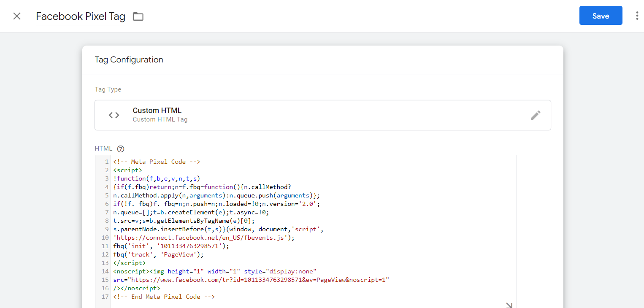Click the End Meta Pixel Code comment line
The image size is (644, 308).
(164, 297)
